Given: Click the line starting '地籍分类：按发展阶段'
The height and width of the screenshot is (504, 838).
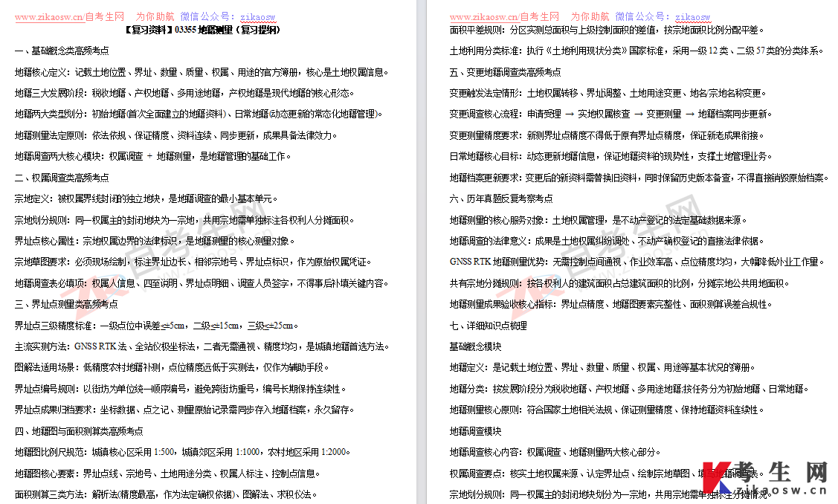Looking at the screenshot, I should (629, 389).
